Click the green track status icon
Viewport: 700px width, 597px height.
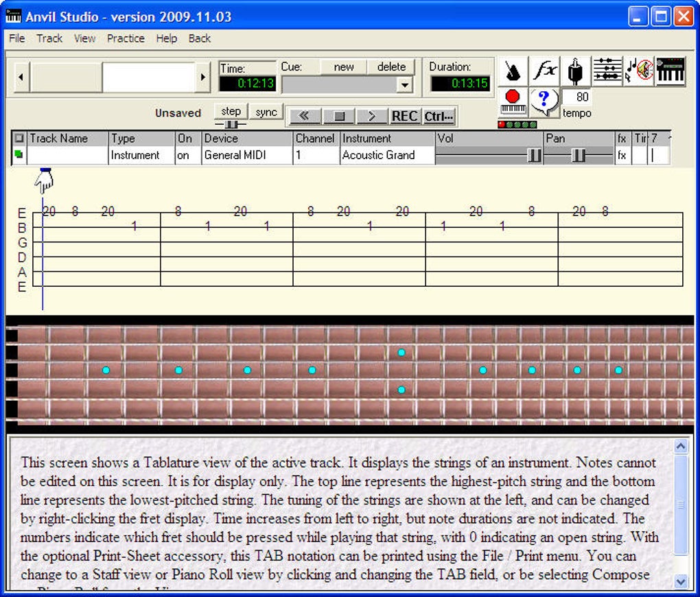(x=19, y=155)
